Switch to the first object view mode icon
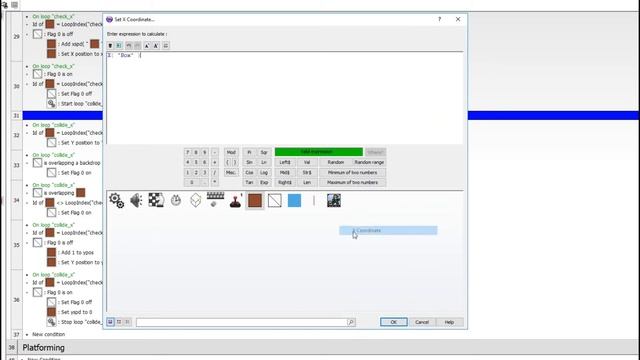 point(110,322)
